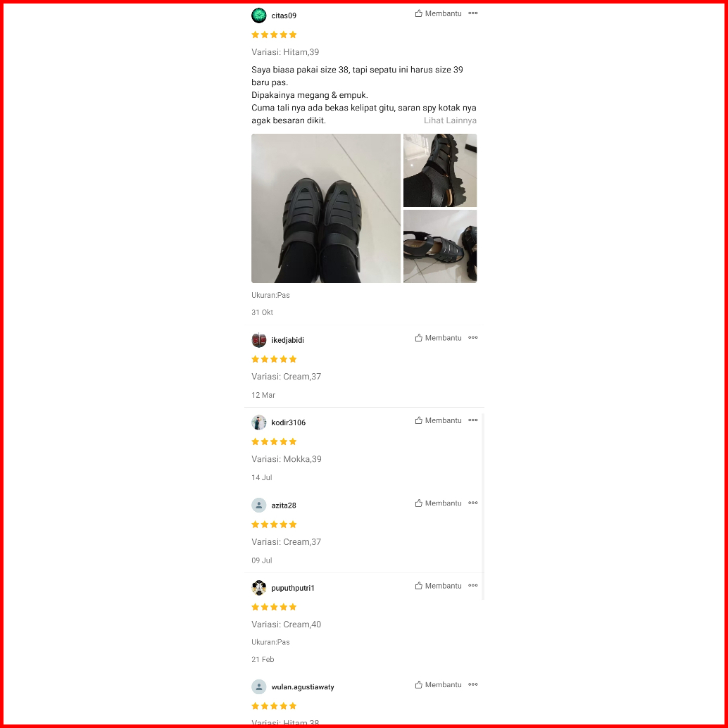
Task: Visit the kodir3106 username link
Action: coord(289,422)
